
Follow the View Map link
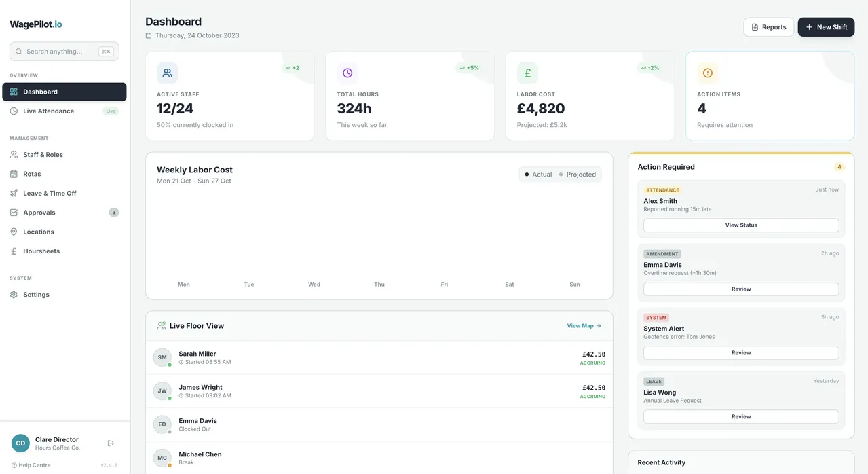[584, 326]
